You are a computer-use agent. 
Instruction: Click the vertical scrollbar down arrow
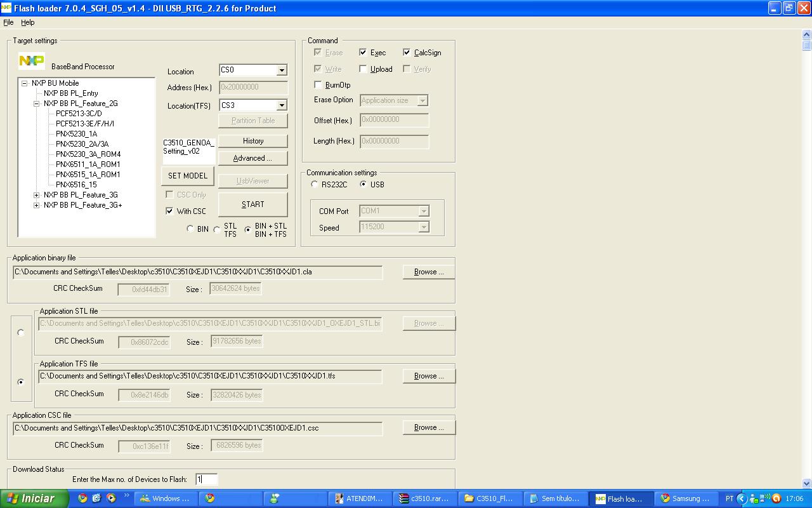[x=806, y=483]
